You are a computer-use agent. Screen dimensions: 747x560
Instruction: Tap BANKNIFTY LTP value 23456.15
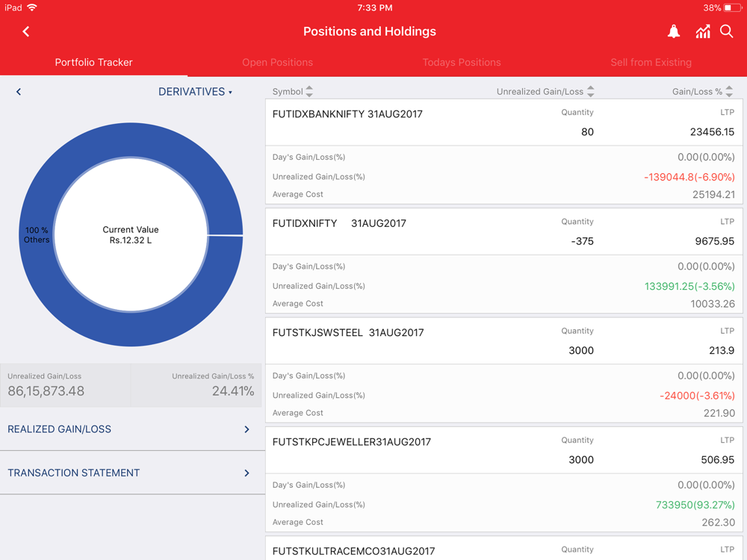pyautogui.click(x=712, y=132)
